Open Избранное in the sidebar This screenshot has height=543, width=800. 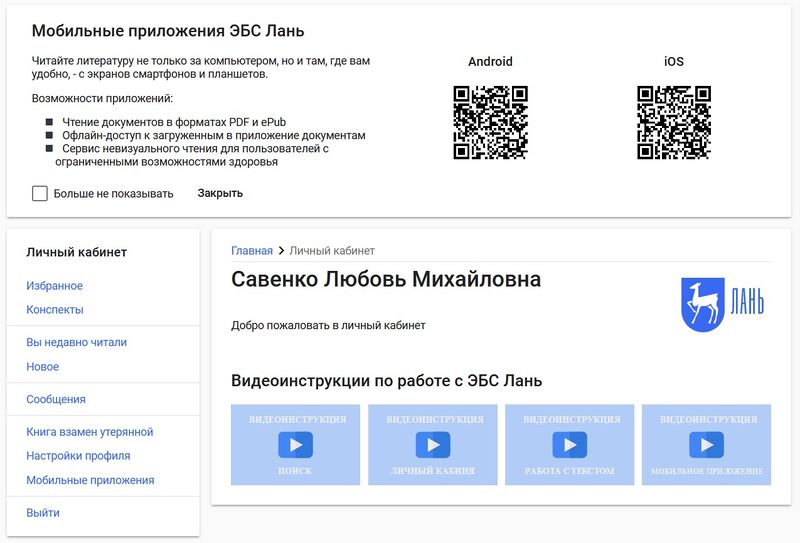click(x=55, y=286)
